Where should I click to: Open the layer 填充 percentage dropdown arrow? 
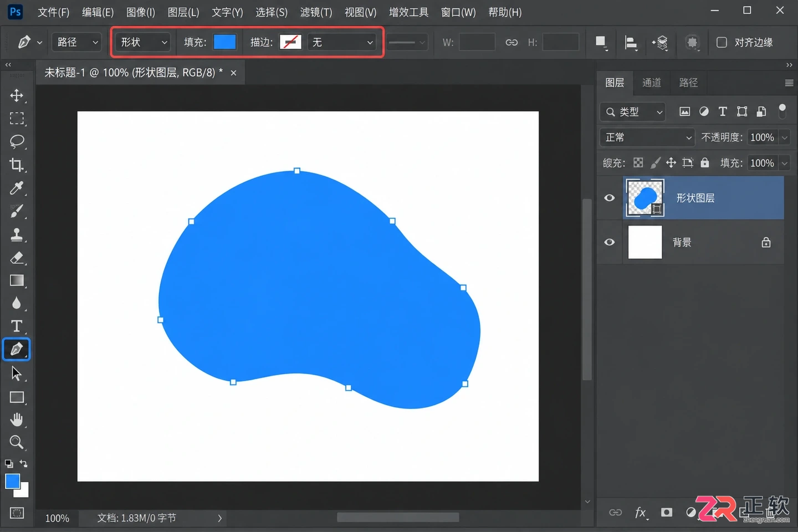785,163
